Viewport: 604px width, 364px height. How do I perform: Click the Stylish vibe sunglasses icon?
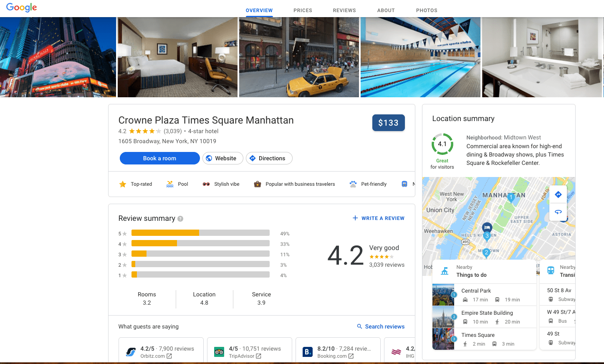(x=206, y=184)
